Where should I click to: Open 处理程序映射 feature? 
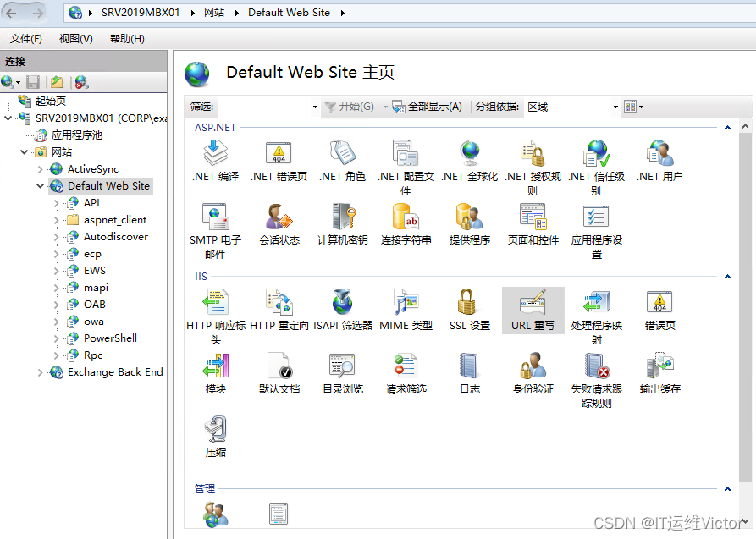click(x=596, y=316)
